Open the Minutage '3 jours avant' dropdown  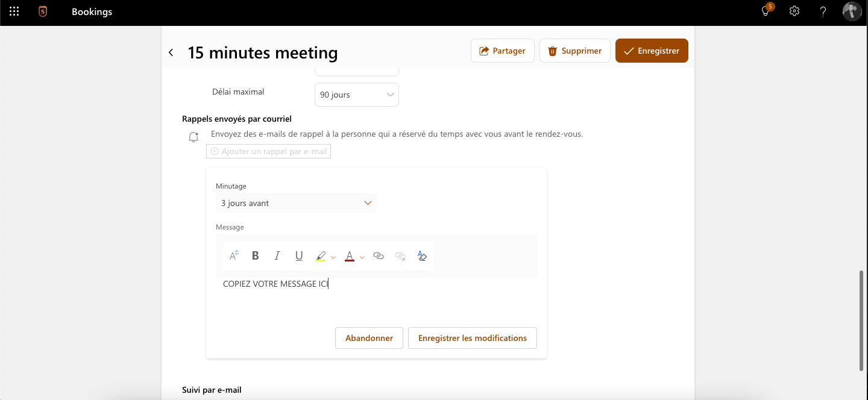pos(296,203)
